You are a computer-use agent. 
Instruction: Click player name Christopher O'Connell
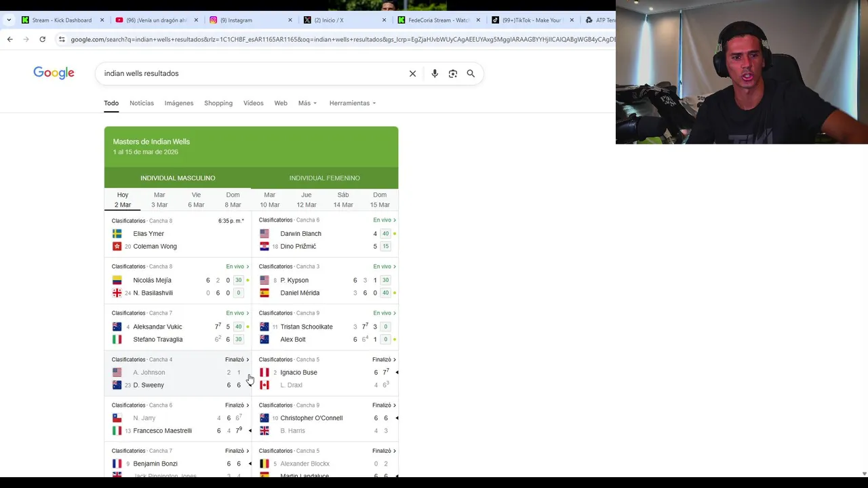pyautogui.click(x=311, y=418)
